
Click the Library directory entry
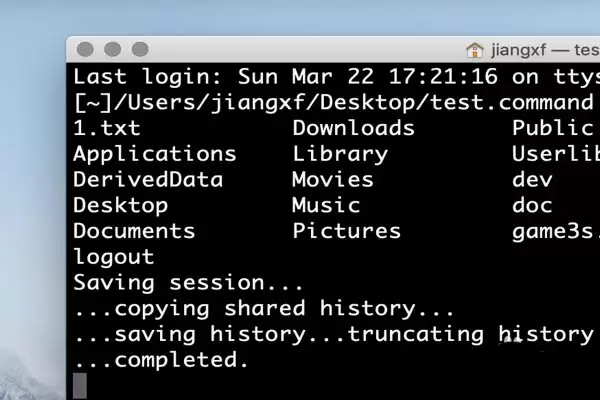(340, 154)
